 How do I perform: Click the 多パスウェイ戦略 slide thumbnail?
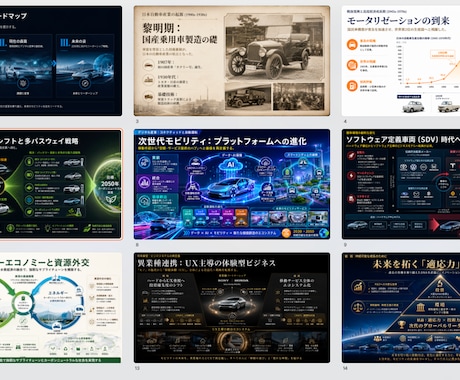(x=61, y=184)
